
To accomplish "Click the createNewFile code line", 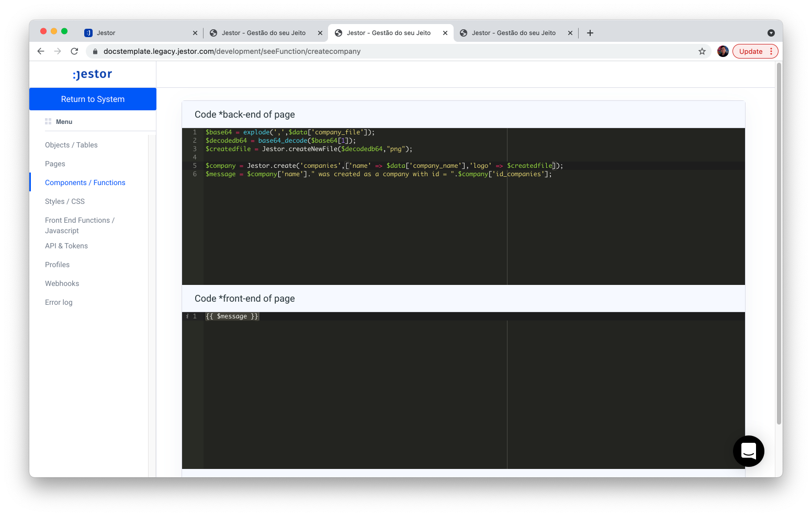I will coord(309,149).
